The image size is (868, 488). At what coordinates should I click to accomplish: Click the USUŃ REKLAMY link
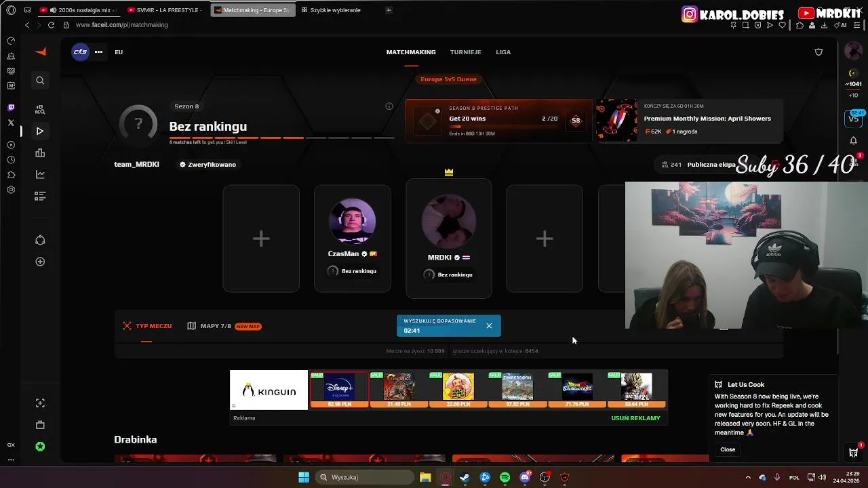pyautogui.click(x=635, y=418)
